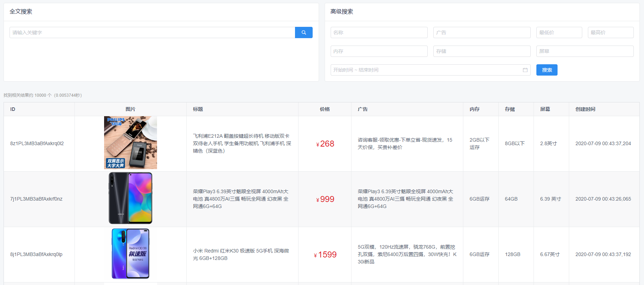Click the blue 搜索 button
Viewport: 644px width, 285px height.
[x=547, y=70]
